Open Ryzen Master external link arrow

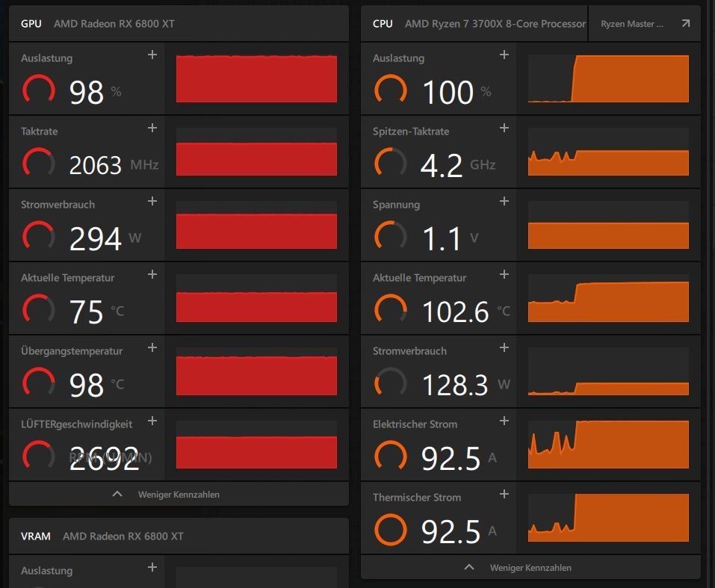(x=686, y=24)
